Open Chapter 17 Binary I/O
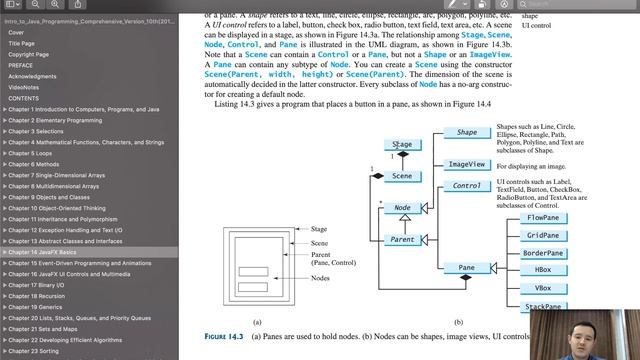This screenshot has width=640, height=360. click(36, 285)
